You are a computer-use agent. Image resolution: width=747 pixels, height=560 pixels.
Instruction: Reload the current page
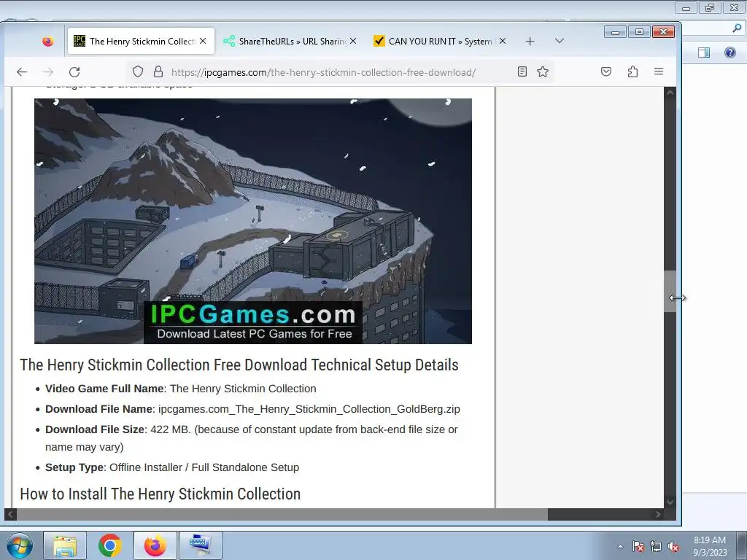74,72
